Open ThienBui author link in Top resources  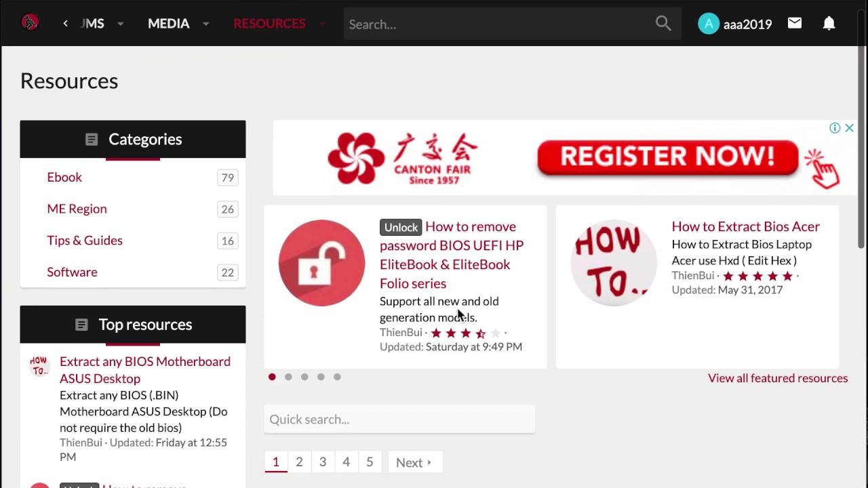[81, 443]
